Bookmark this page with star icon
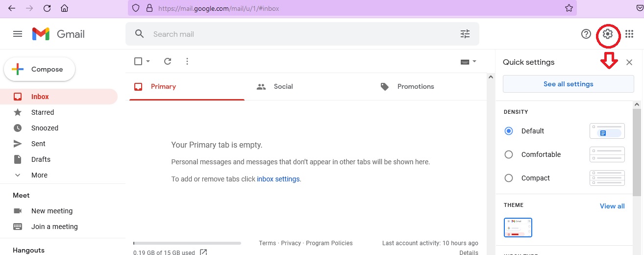Viewport: 644px width, 255px height. point(569,8)
